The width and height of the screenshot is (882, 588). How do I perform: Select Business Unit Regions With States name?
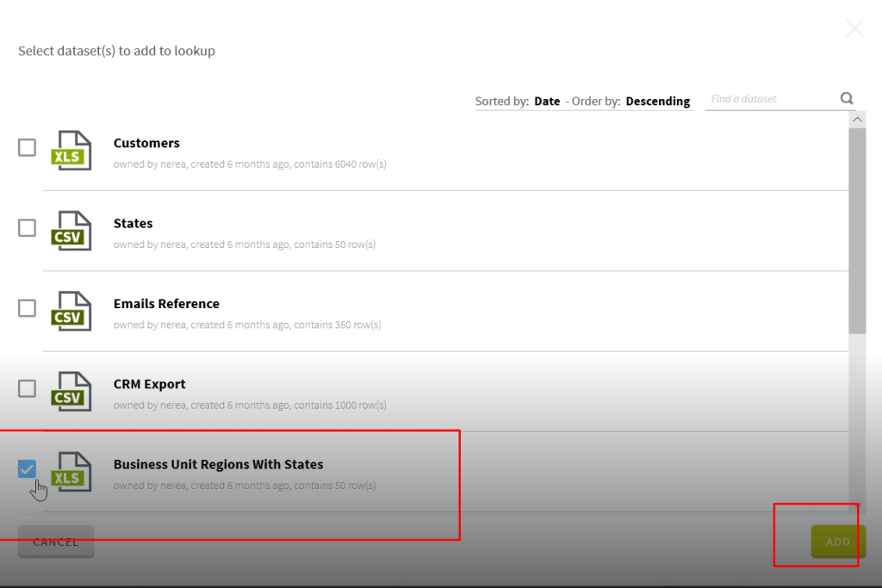point(218,465)
